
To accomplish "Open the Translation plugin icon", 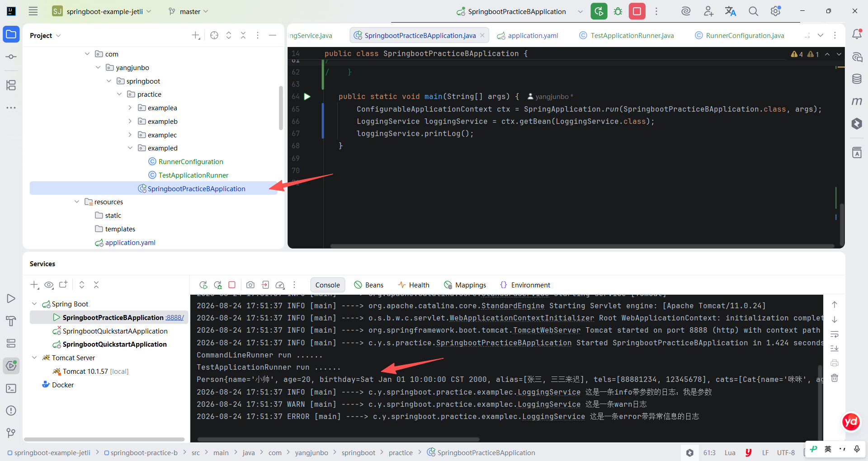I will [731, 11].
